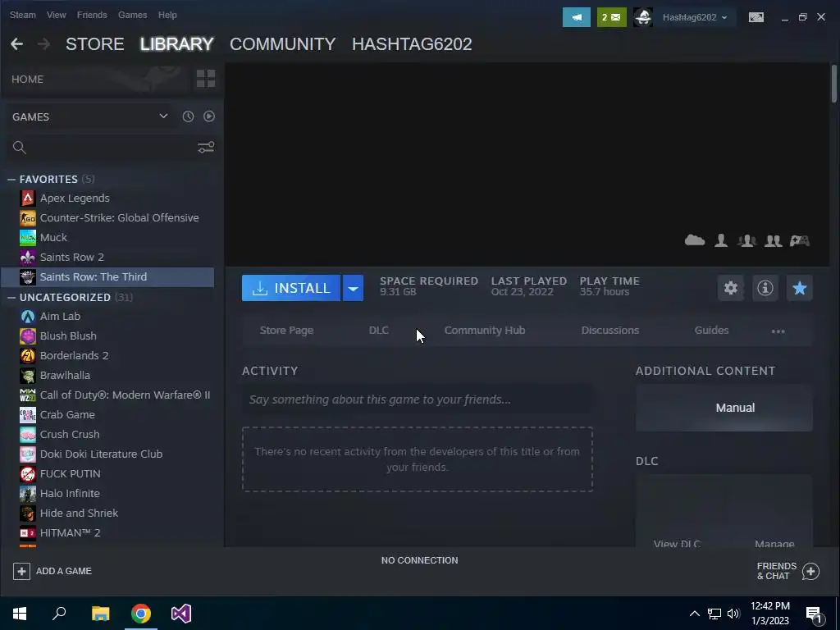This screenshot has width=840, height=630.
Task: Open the Friends menu
Action: pos(92,15)
